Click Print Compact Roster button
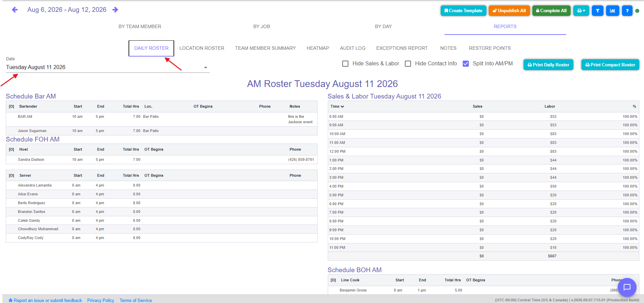Image resolution: width=644 pixels, height=303 pixels. click(x=610, y=65)
